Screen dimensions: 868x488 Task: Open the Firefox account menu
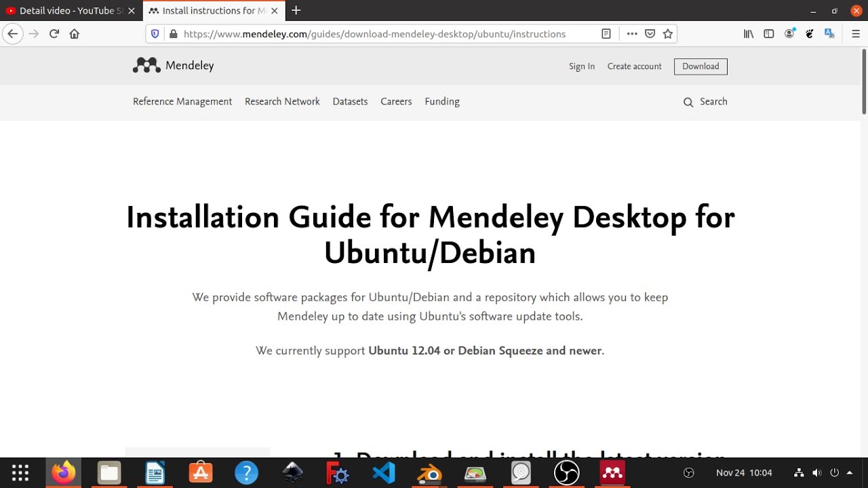(789, 34)
